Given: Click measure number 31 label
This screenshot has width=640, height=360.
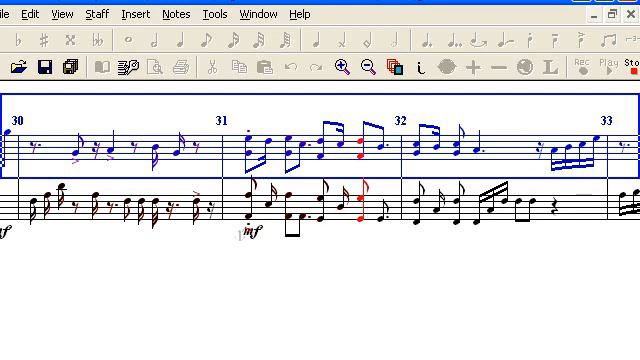Looking at the screenshot, I should pyautogui.click(x=221, y=121).
